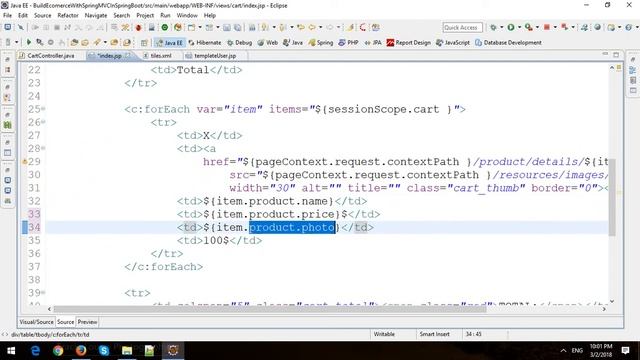This screenshot has width=640, height=360.
Task: Open File Explorer from the taskbar
Action: pyautogui.click(x=127, y=350)
